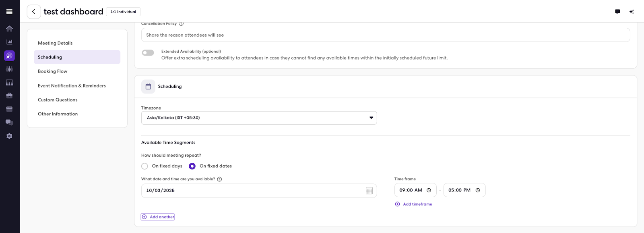The image size is (644, 233).
Task: Select the On fixed days radio button
Action: pyautogui.click(x=144, y=166)
